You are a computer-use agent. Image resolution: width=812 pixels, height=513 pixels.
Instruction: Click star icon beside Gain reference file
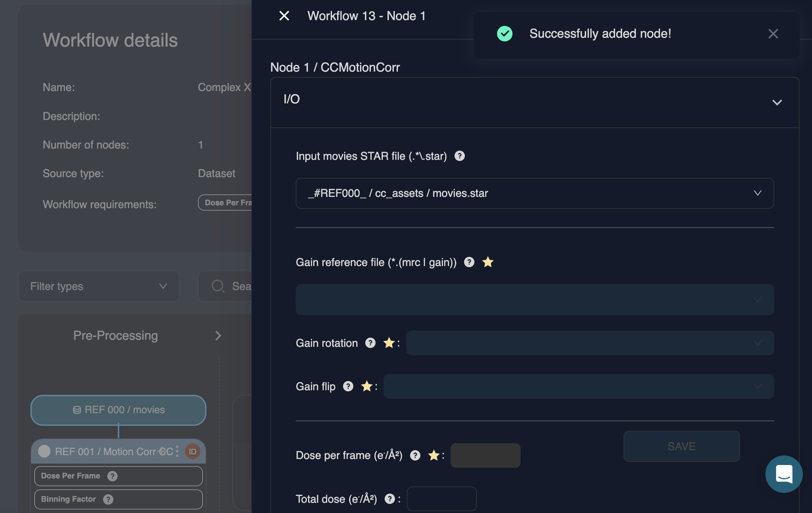(488, 262)
